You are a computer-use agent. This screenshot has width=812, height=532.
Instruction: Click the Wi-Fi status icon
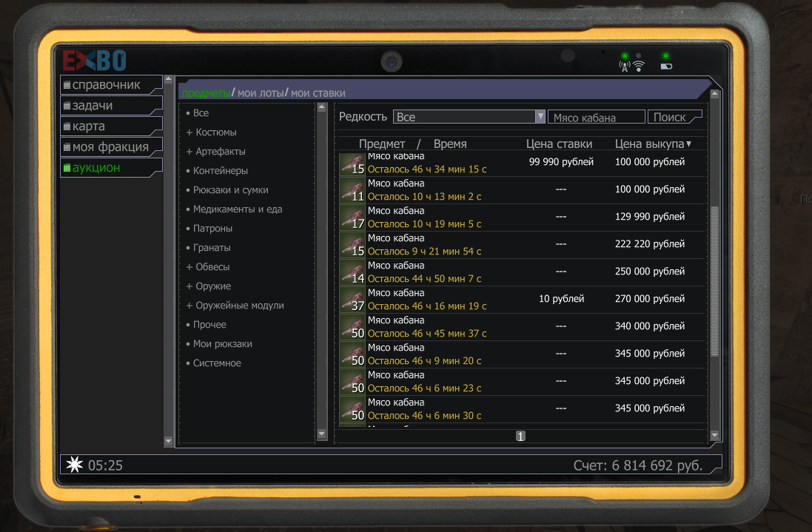tap(639, 67)
